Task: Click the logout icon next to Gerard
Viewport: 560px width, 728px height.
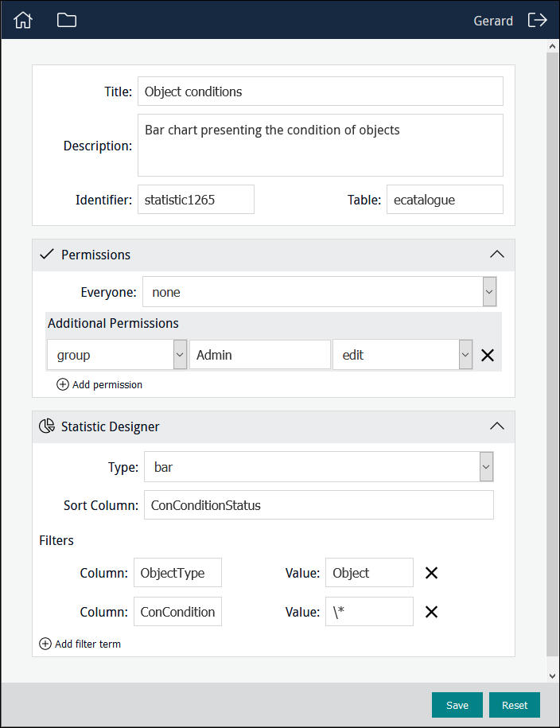Action: [538, 21]
